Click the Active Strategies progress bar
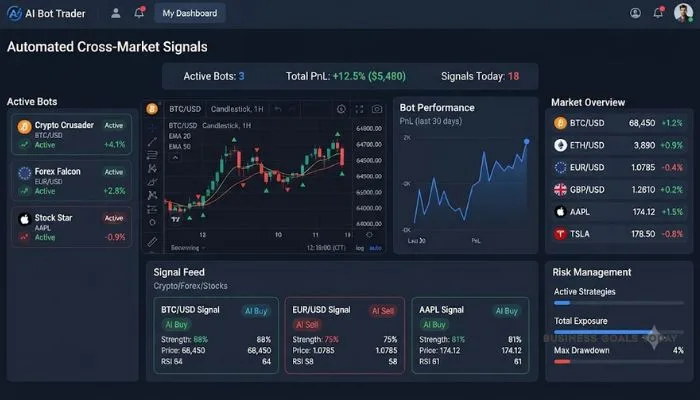Viewport: 700px width, 400px height. click(619, 303)
